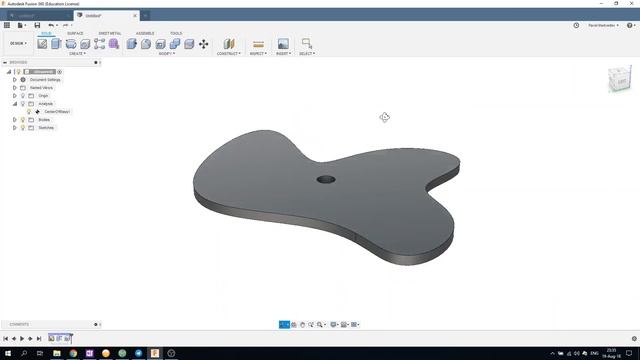
Task: Jump to the timeline end
Action: tap(39, 338)
